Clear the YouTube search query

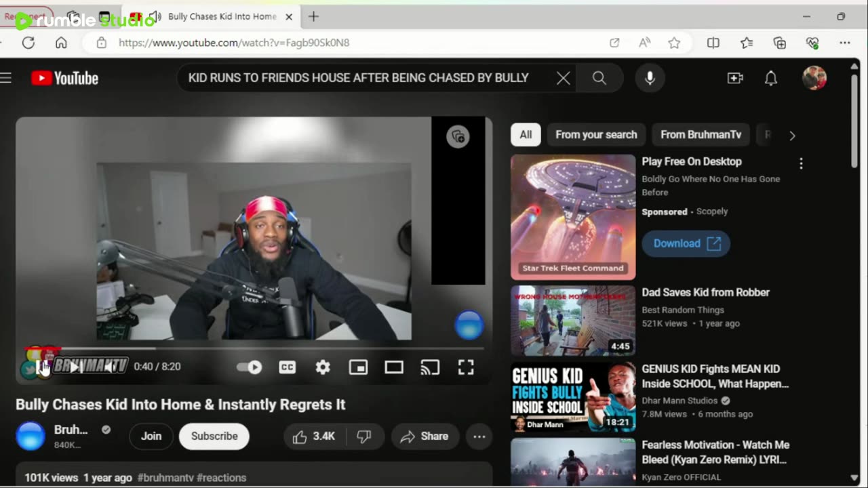[563, 78]
